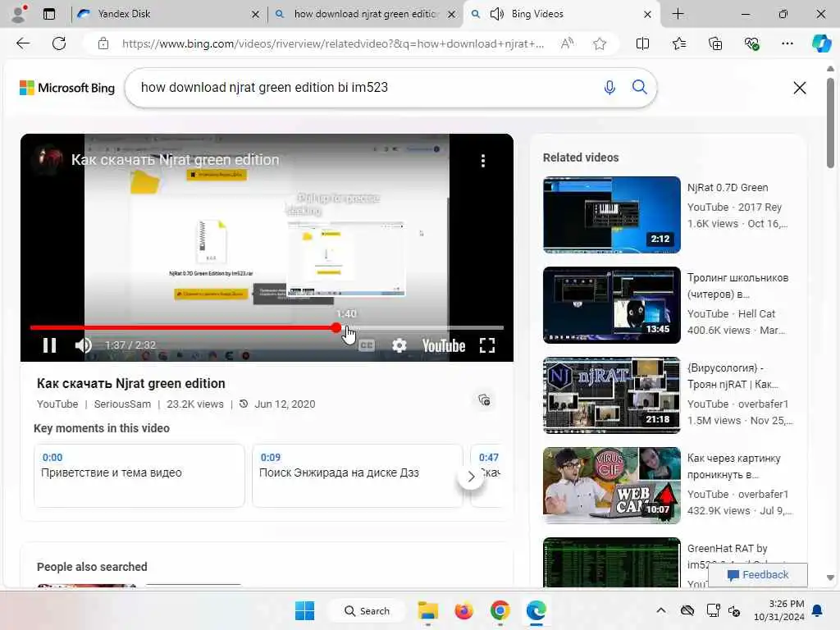The image size is (840, 630).
Task: Click page vertical scrollbar thumb
Action: point(830,123)
